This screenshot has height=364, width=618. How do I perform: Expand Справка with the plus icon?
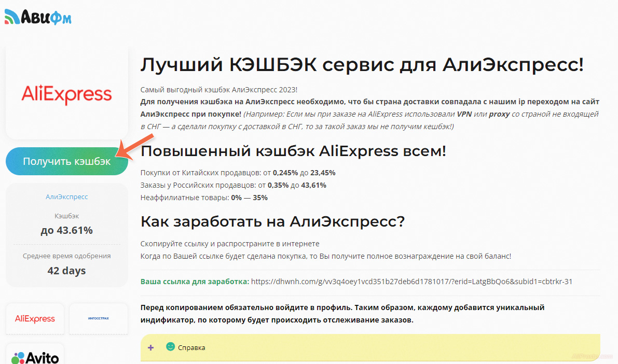pyautogui.click(x=151, y=347)
